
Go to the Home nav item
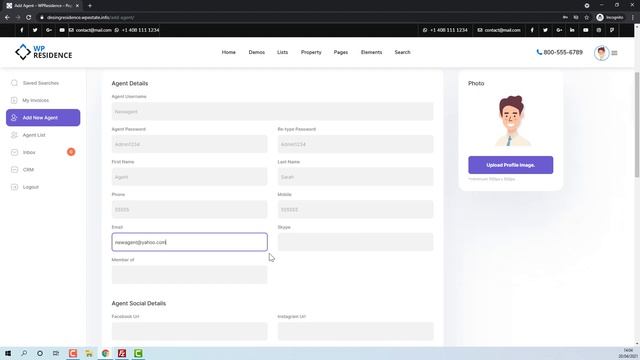229,52
